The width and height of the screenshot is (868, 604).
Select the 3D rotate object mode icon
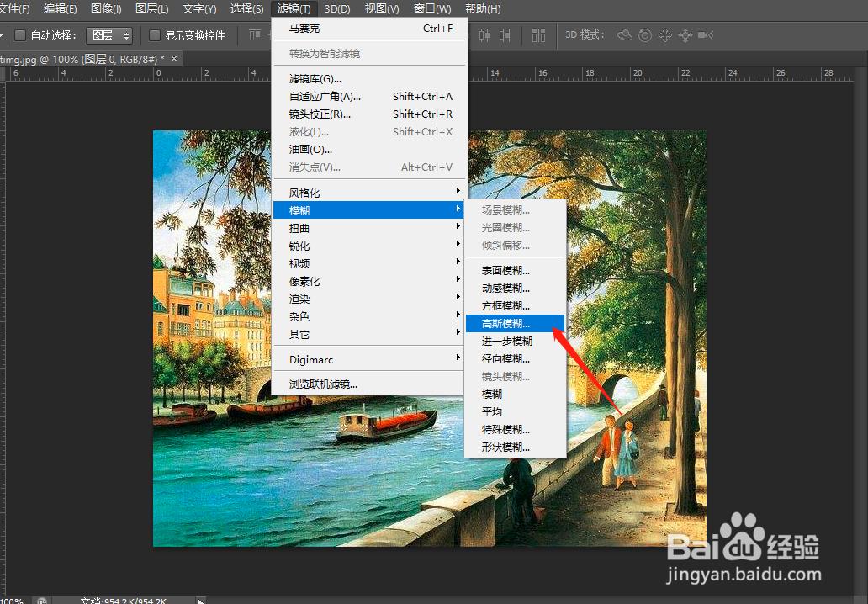624,35
